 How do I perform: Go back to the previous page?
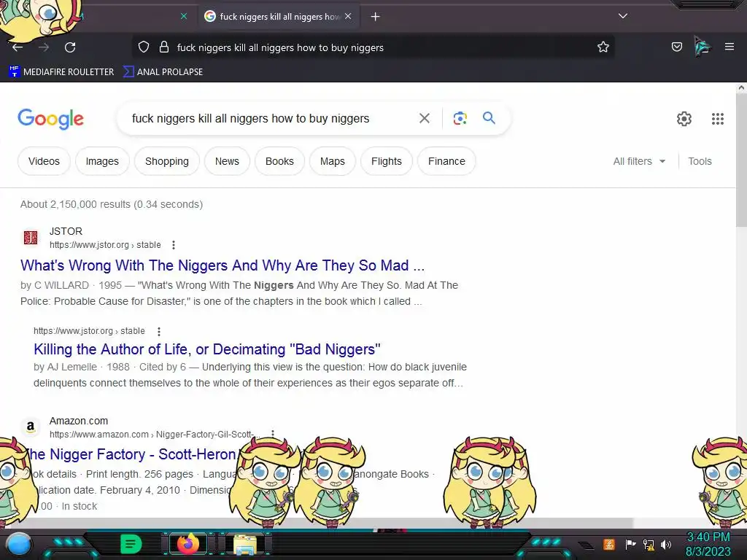18,47
